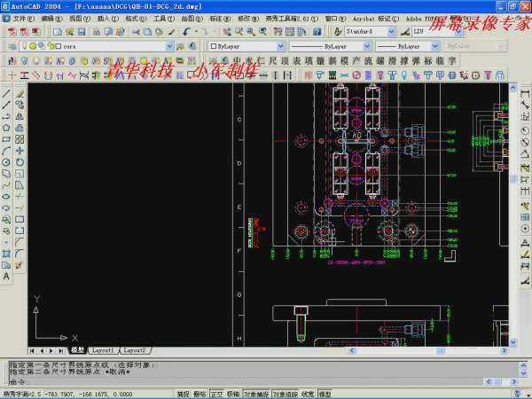Toggle 正交 ortho mode
Viewport: 532px width, 399px height.
pyautogui.click(x=216, y=394)
